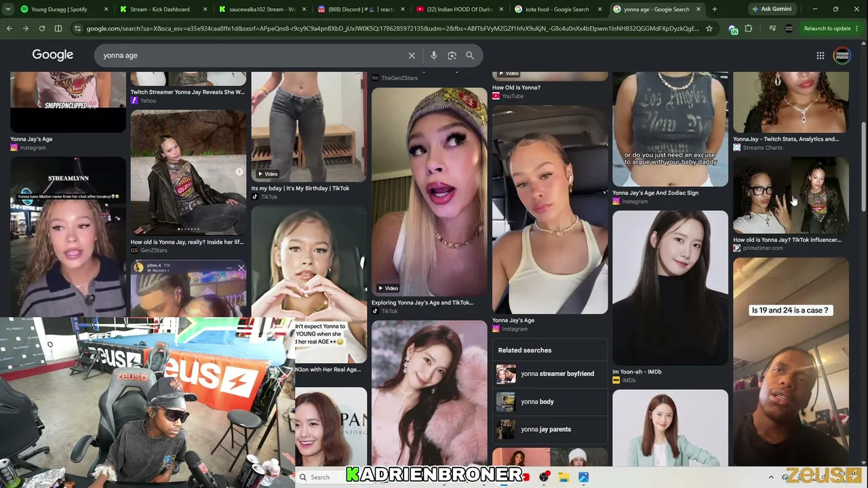Open the car selfie Instagram image
This screenshot has height=488, width=868.
pos(550,209)
